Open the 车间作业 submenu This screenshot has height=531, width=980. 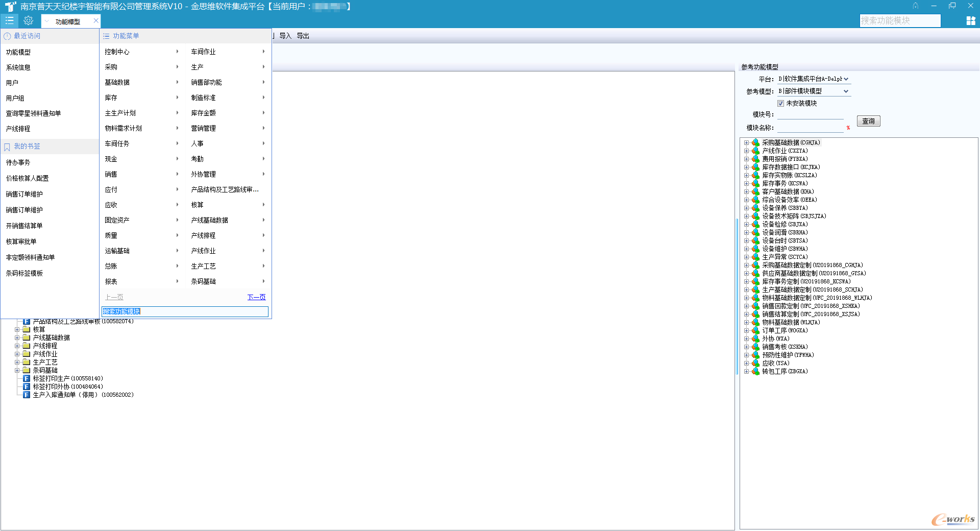(x=228, y=52)
